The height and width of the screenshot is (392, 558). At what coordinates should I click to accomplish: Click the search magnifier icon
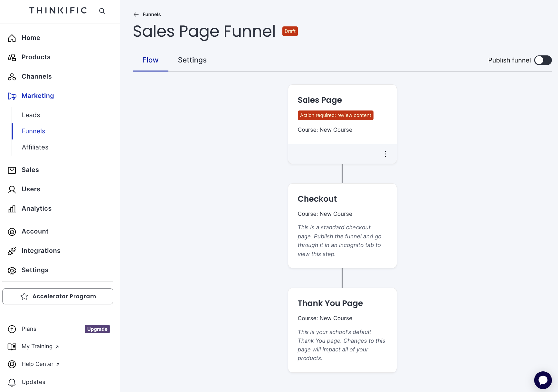click(102, 11)
